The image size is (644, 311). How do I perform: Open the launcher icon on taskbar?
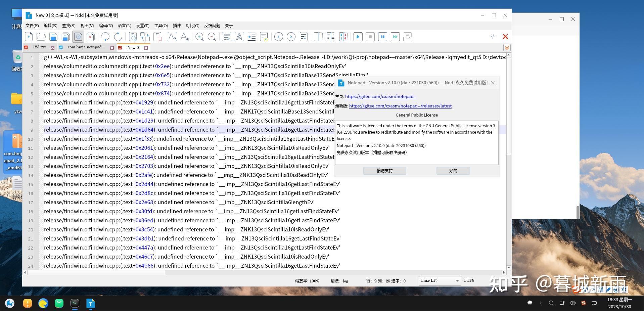pos(10,303)
